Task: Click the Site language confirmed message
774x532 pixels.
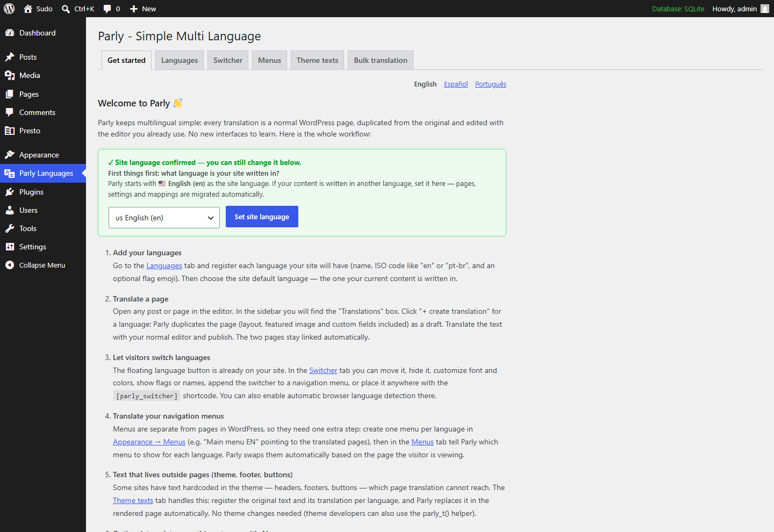Action: pos(204,162)
